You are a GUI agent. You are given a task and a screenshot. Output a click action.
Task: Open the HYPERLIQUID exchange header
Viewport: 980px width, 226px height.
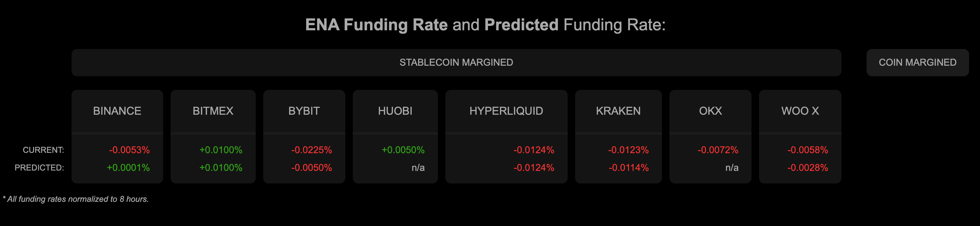506,111
